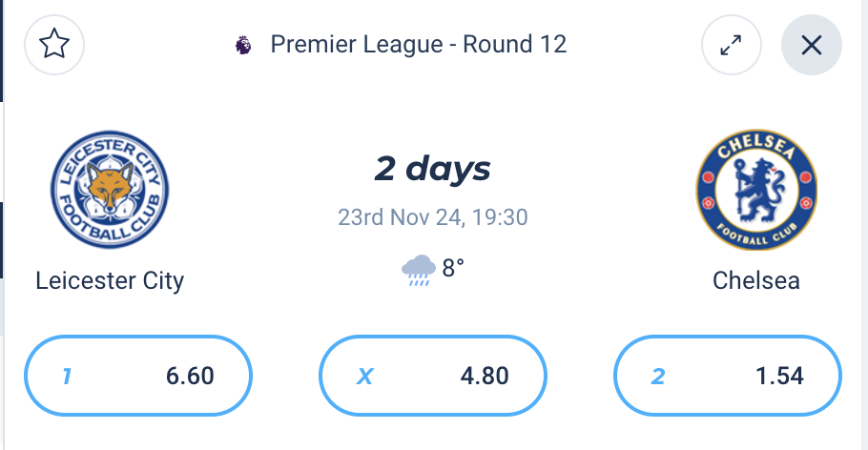Click the Chelsea team name

pos(756,280)
